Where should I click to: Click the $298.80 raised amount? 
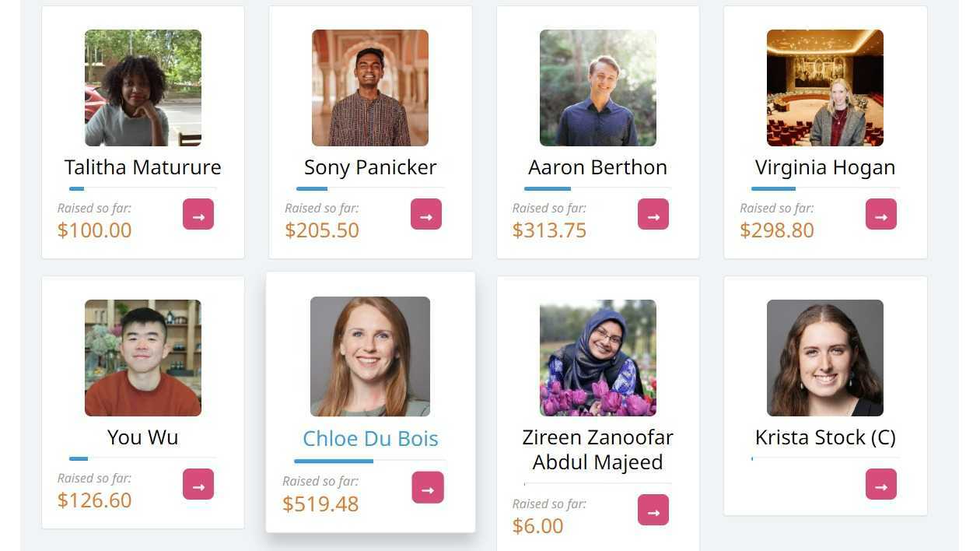tap(777, 230)
